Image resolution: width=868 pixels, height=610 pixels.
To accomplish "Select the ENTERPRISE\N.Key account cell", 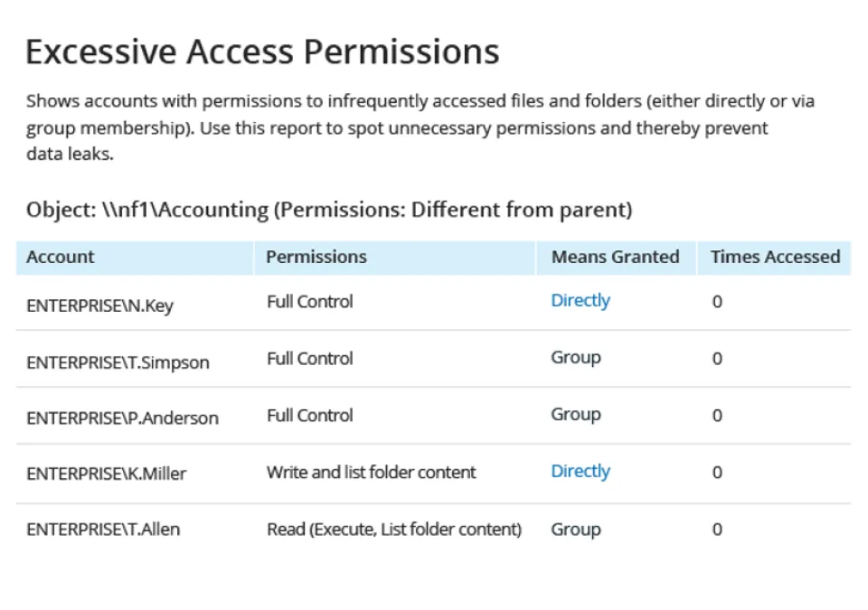I will pyautogui.click(x=99, y=306).
